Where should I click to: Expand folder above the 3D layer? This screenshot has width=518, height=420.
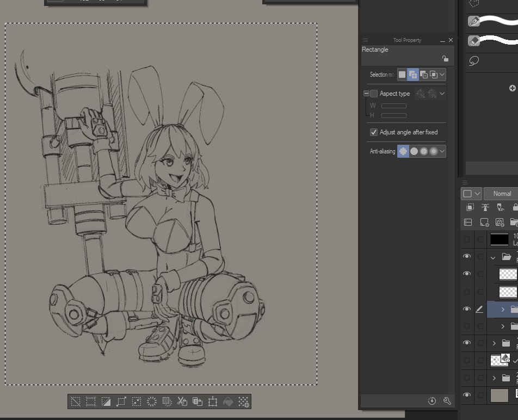tap(494, 343)
